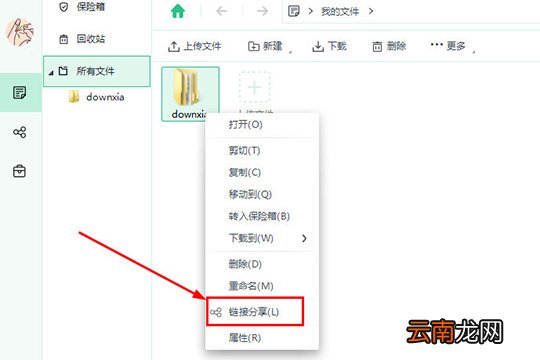Choose 重命名(M) from context menu
This screenshot has width=540, height=360.
pyautogui.click(x=262, y=286)
